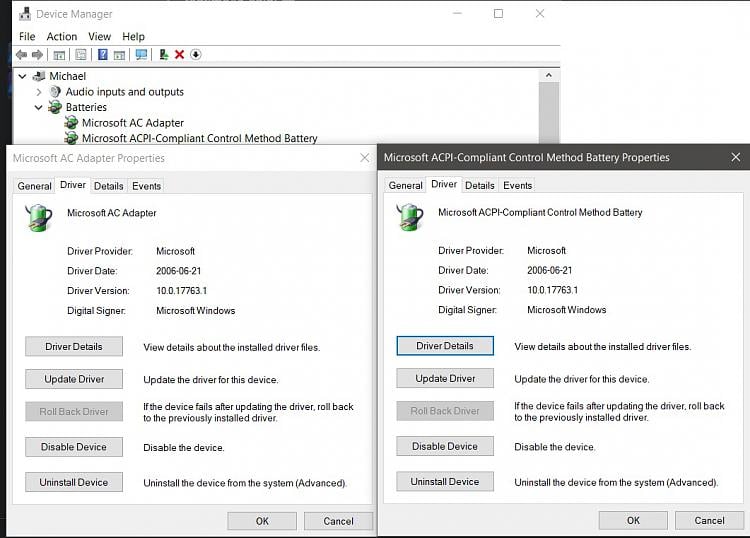Open the Action menu
This screenshot has height=538, width=750.
pos(62,36)
